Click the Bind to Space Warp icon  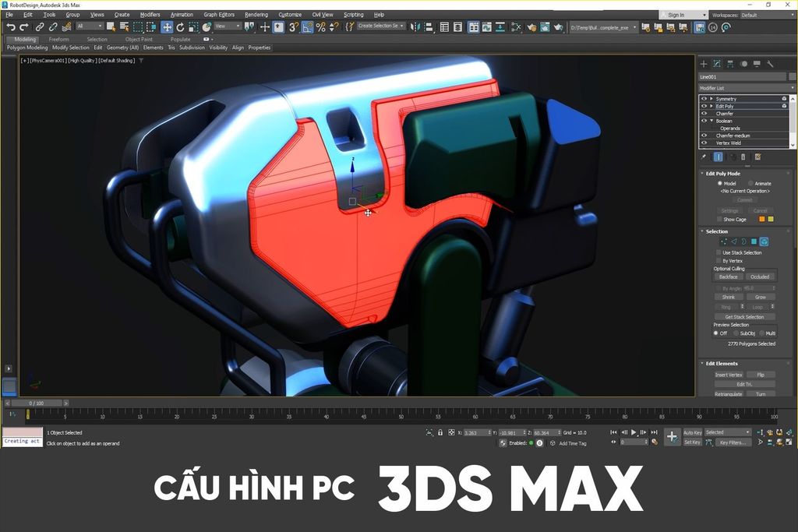(66, 27)
